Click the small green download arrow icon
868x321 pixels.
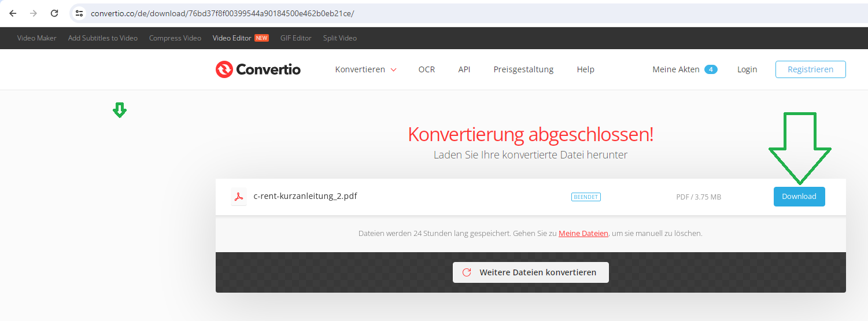120,110
